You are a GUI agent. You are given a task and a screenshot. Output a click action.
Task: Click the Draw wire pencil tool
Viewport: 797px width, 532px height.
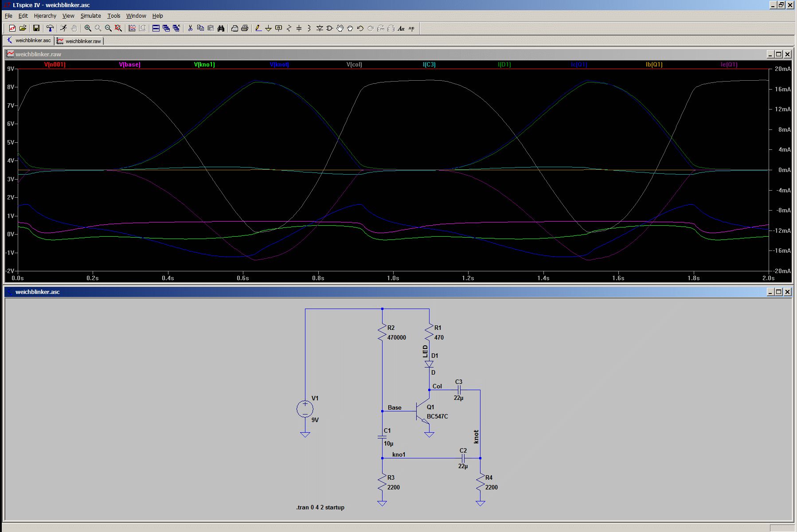pos(258,28)
